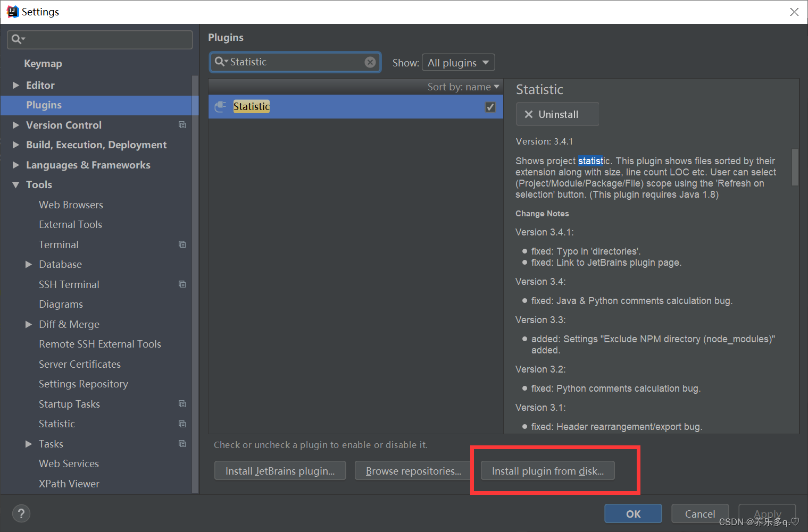Select Plugins in the settings tree
This screenshot has width=808, height=532.
point(99,105)
